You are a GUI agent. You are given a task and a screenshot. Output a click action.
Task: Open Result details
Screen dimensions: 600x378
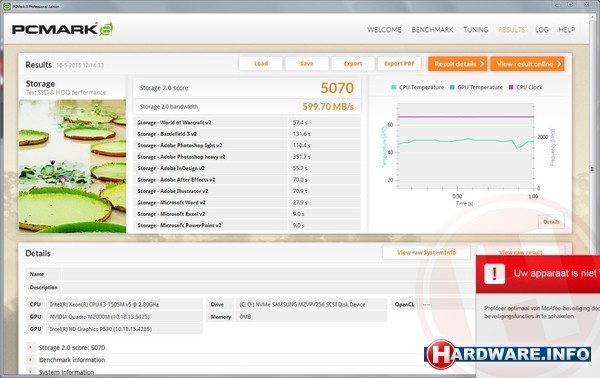458,64
